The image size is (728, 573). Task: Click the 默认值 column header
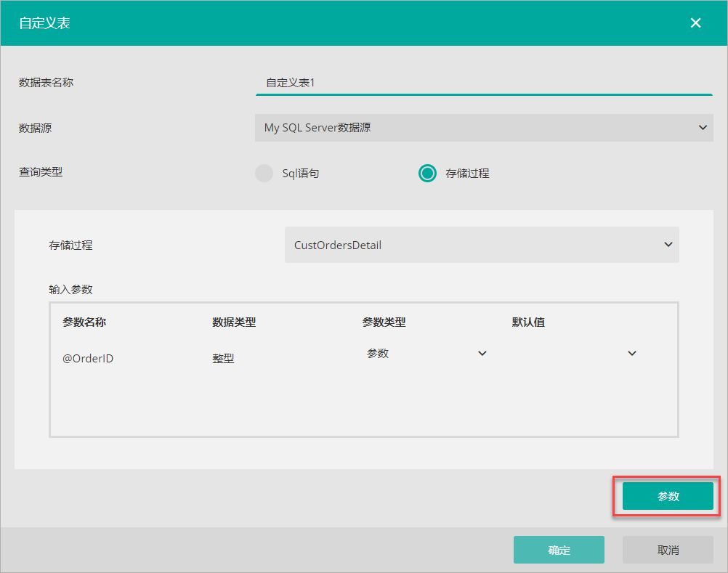point(528,322)
